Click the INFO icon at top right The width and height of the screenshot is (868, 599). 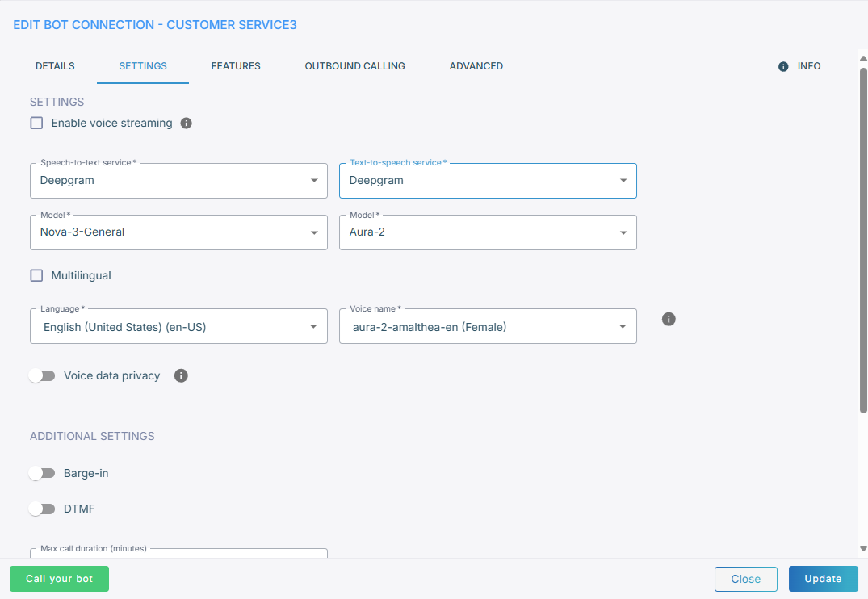[783, 66]
